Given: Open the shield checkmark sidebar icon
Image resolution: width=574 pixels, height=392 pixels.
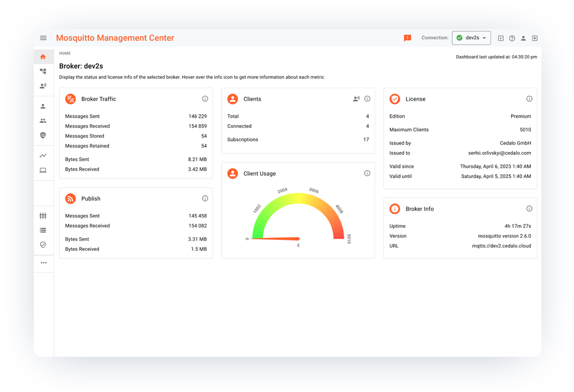Looking at the screenshot, I should [43, 244].
